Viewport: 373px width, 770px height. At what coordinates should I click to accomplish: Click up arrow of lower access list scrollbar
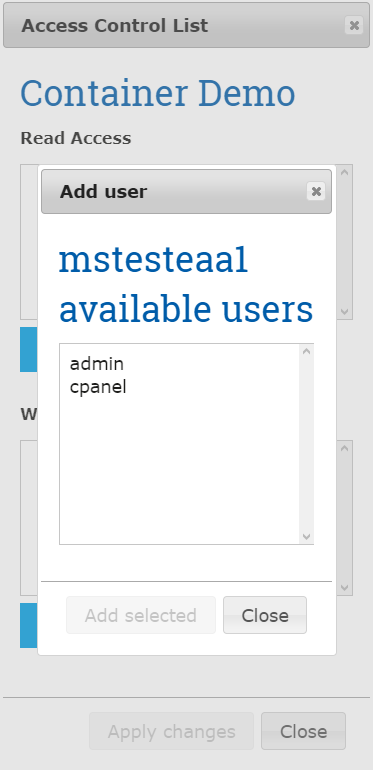click(x=345, y=448)
